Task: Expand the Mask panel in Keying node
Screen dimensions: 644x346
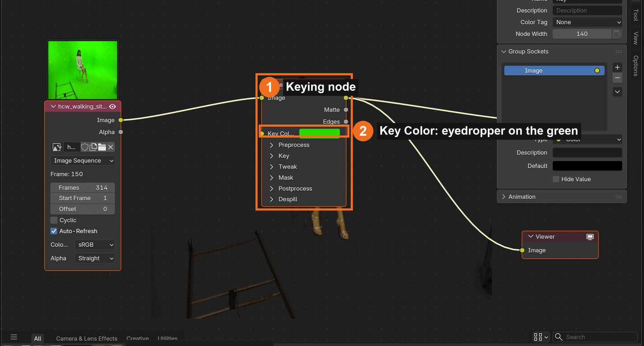Action: point(272,178)
